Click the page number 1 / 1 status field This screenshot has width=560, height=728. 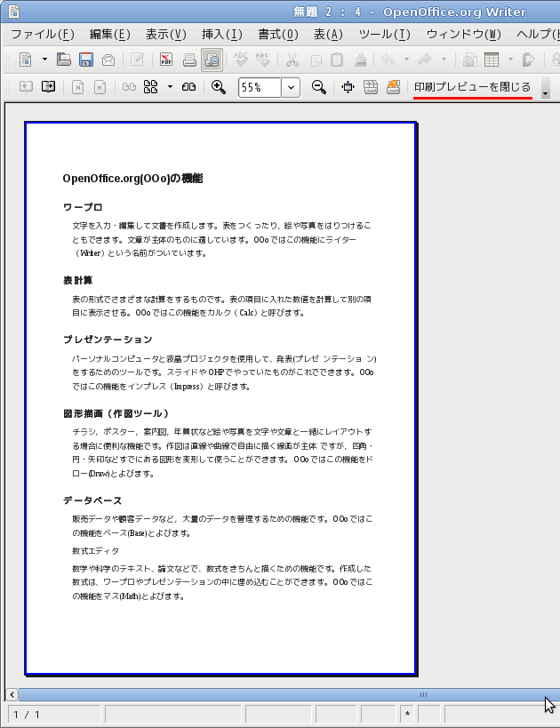tap(54, 715)
